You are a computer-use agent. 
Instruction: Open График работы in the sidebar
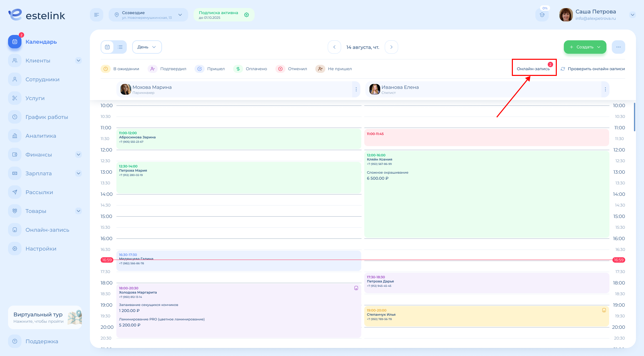click(47, 117)
